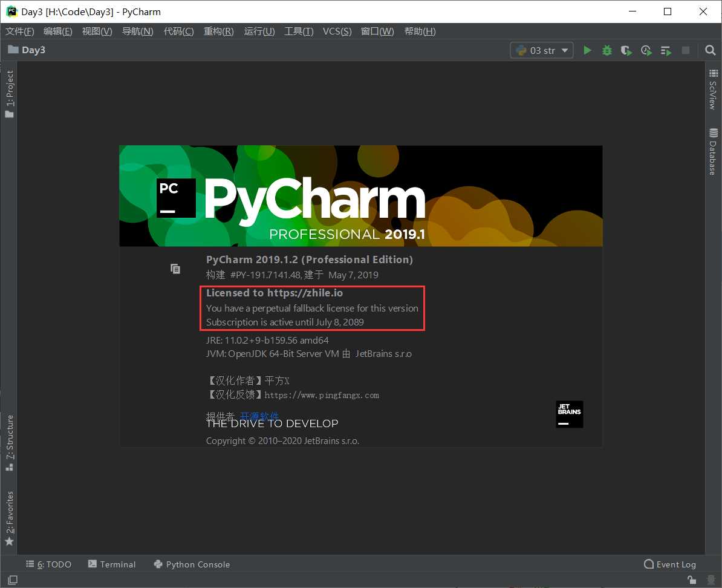
Task: Minimize the PyCharm window
Action: tap(633, 11)
